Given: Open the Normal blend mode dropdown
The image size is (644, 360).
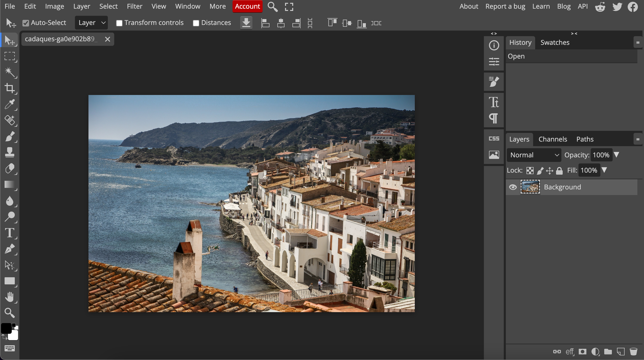Looking at the screenshot, I should (534, 155).
